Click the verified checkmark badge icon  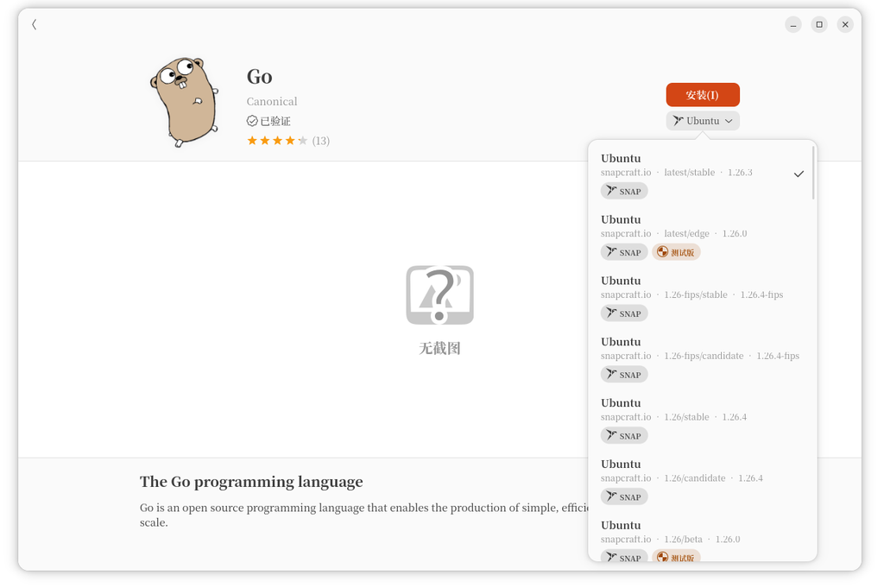[252, 121]
